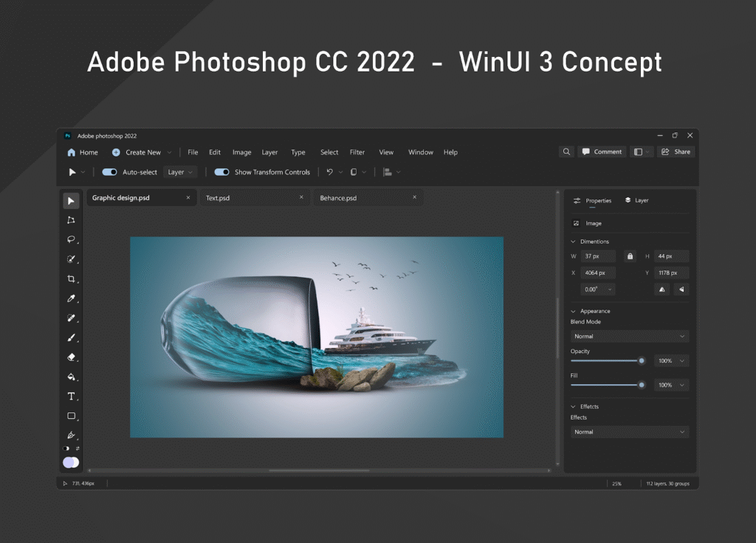The width and height of the screenshot is (756, 543).
Task: Open the Blend Mode Normal dropdown
Action: [630, 336]
